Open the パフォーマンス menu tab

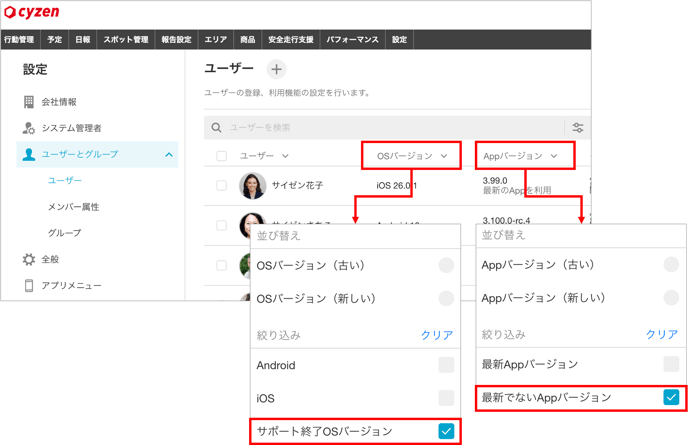352,40
